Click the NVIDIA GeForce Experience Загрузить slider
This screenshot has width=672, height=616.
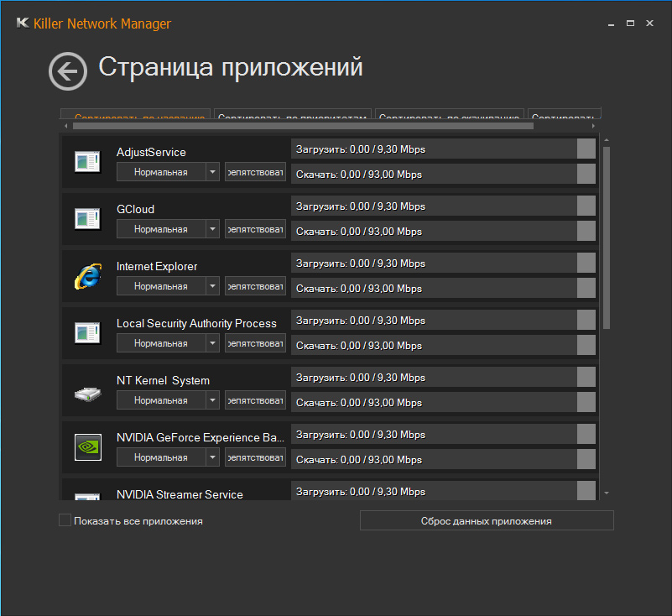(x=443, y=434)
